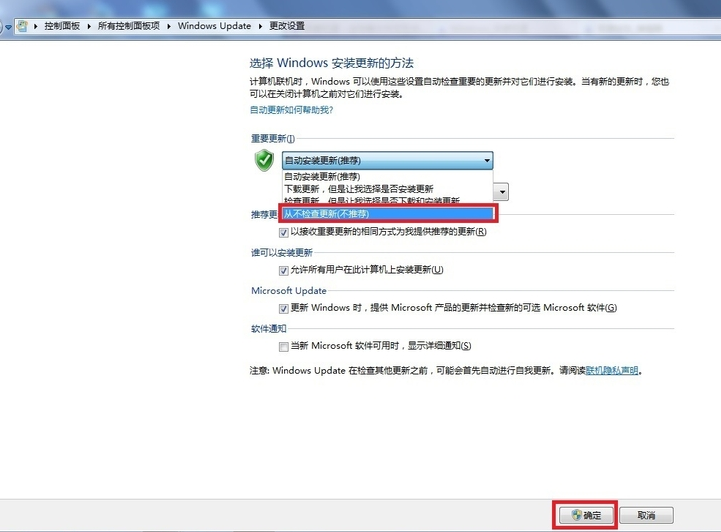Check 当新 Microsoft 软件可用时显示详细通知 box
Viewport: 721px width, 532px height.
285,346
